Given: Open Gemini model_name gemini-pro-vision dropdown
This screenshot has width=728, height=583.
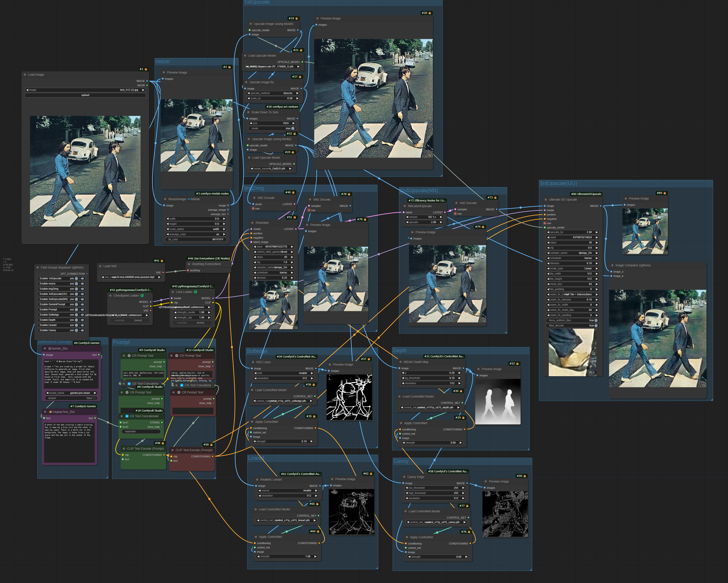Looking at the screenshot, I should [x=71, y=393].
